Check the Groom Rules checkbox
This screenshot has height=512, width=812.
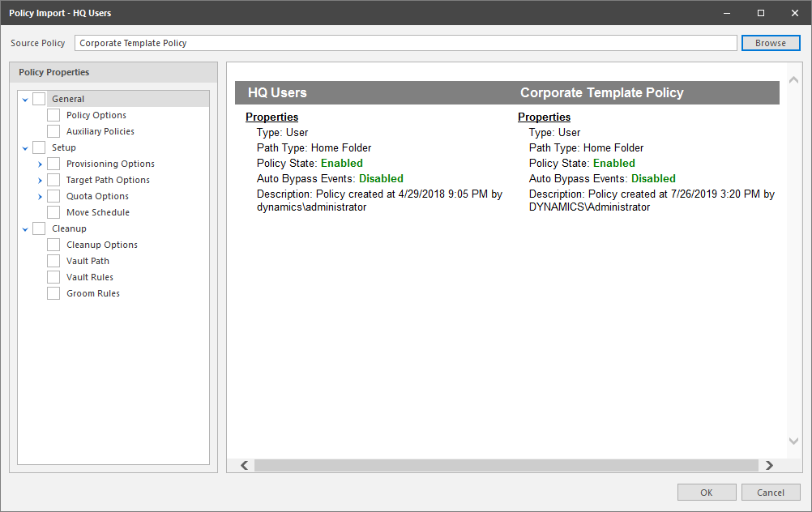(x=53, y=293)
